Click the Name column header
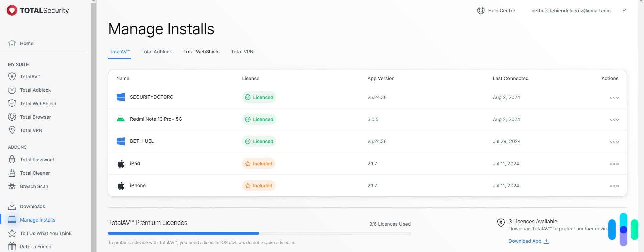This screenshot has width=644, height=252. click(x=123, y=78)
